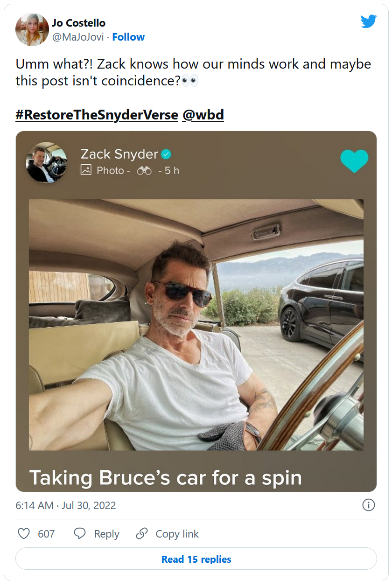Click the Jo Costello display name
392x587 pixels.
point(78,23)
